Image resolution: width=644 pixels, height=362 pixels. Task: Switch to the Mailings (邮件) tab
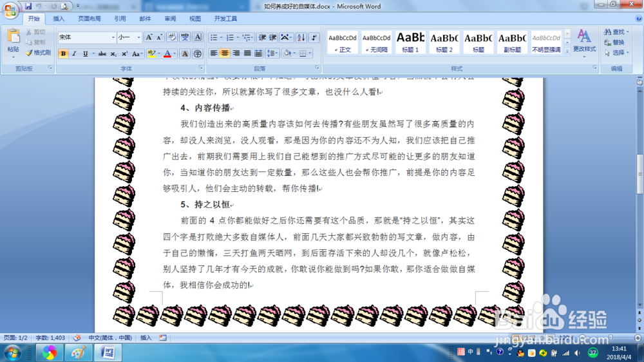pyautogui.click(x=145, y=19)
